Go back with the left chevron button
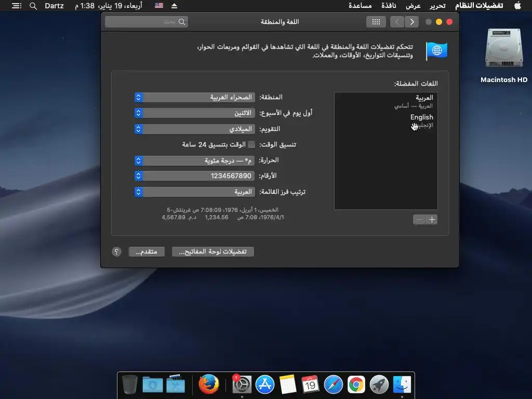 (x=397, y=22)
